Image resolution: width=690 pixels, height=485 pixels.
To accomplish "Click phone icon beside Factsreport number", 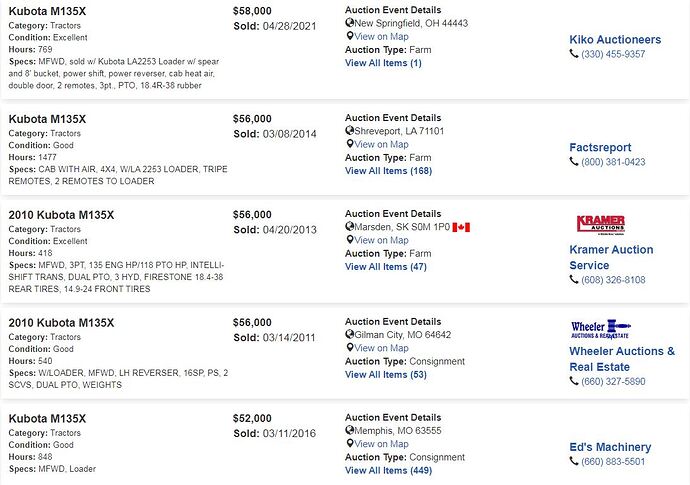I will pyautogui.click(x=574, y=162).
